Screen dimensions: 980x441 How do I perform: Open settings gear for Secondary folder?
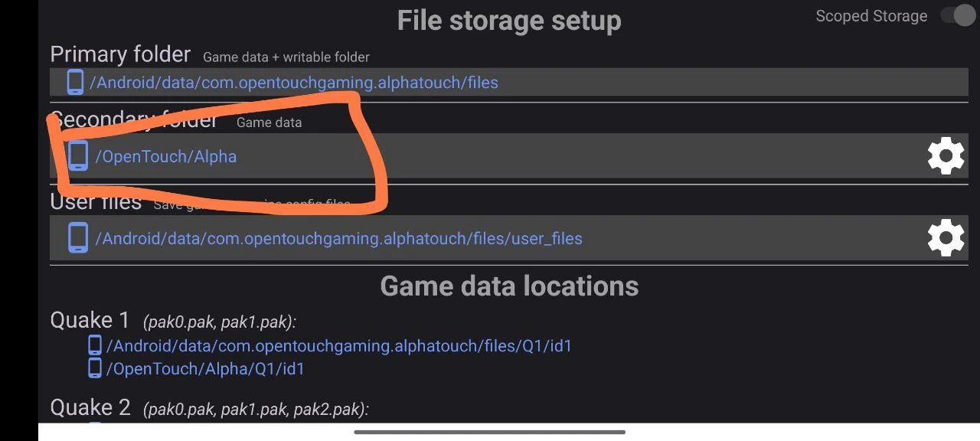(946, 156)
